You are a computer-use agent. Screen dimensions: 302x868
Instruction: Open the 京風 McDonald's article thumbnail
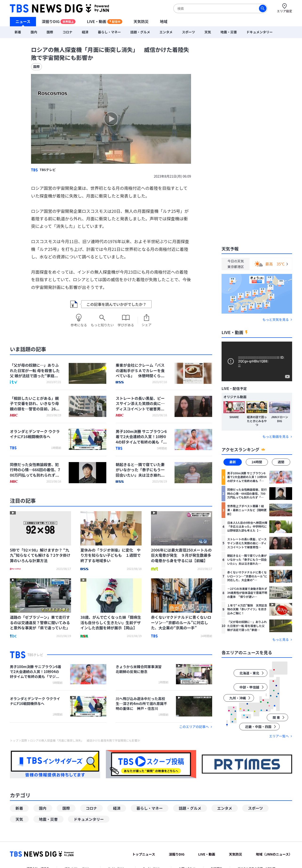[x=182, y=596]
